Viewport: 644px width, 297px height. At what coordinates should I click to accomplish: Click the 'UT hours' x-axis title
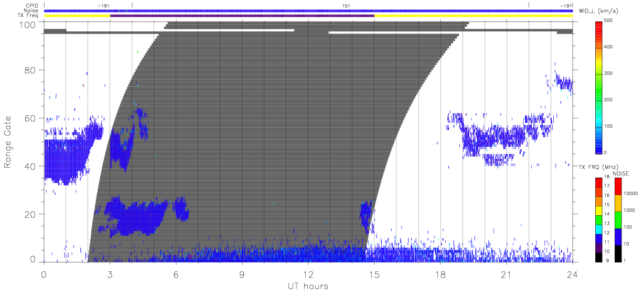[x=307, y=287]
